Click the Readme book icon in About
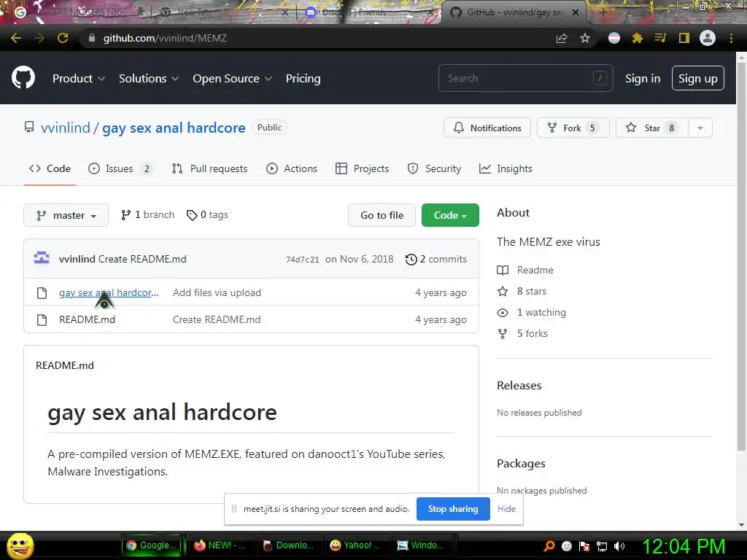 (x=503, y=270)
